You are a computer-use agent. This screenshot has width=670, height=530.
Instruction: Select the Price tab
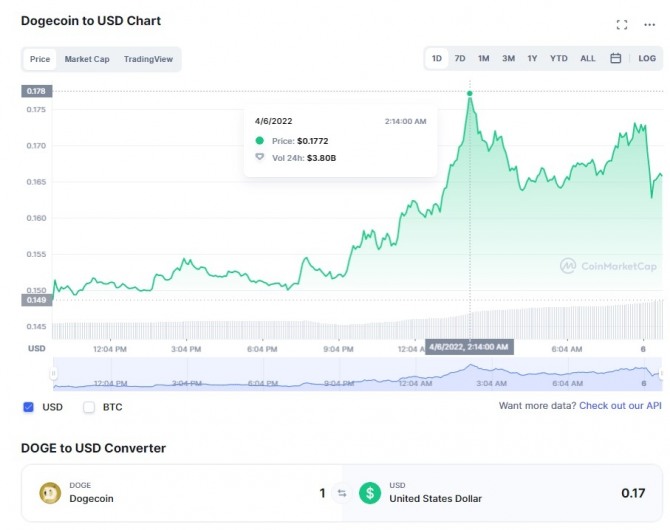[40, 59]
